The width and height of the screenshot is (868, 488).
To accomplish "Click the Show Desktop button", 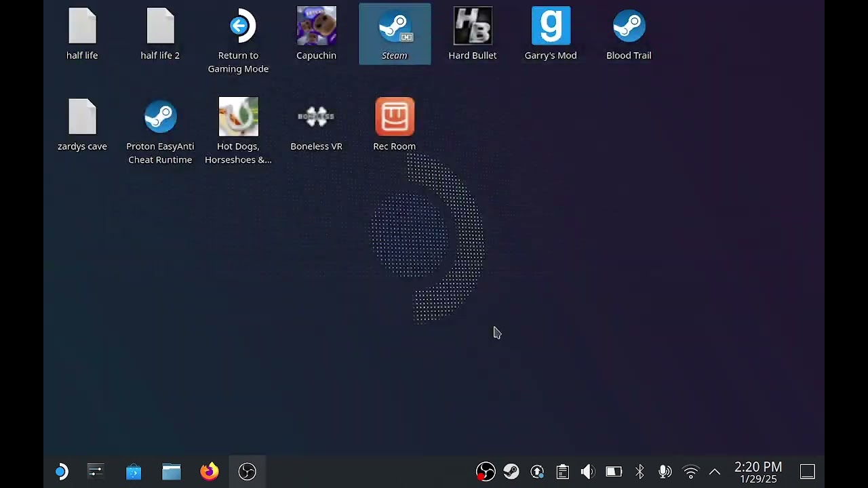I will tap(807, 472).
